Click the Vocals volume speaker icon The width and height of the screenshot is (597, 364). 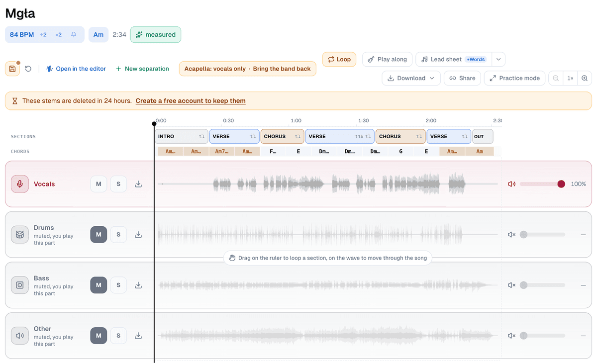[511, 184]
